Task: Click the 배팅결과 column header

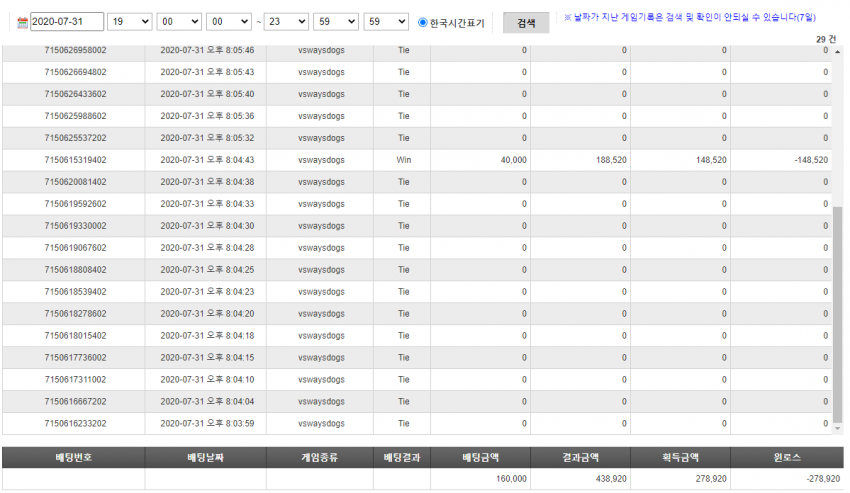Action: pyautogui.click(x=402, y=457)
